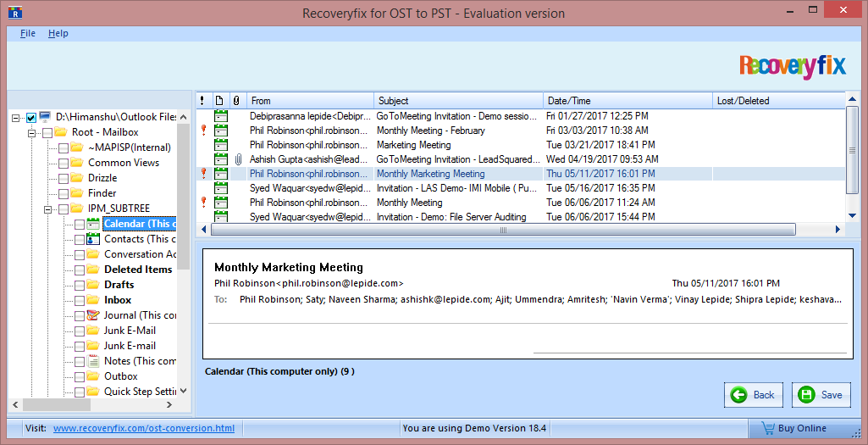This screenshot has height=445, width=868.
Task: Check the ~MAPISP(Internal) folder checkbox
Action: [64, 148]
